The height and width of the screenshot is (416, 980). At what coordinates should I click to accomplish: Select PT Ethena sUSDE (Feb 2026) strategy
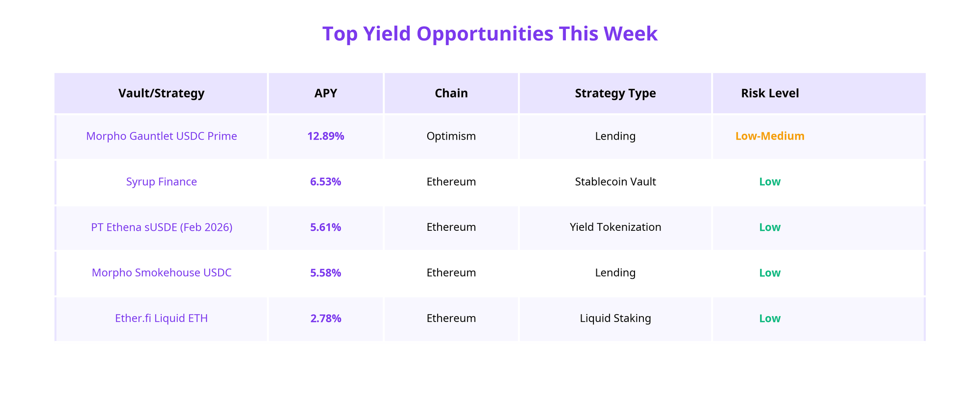click(161, 227)
